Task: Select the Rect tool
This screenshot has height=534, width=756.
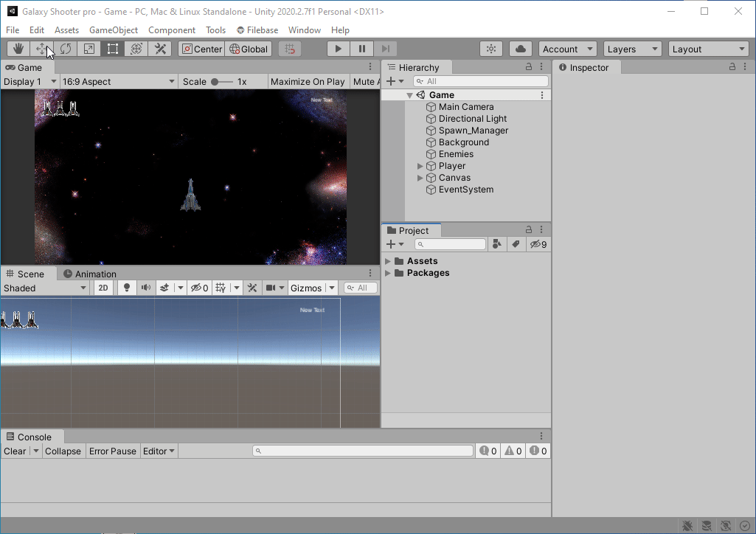Action: pyautogui.click(x=113, y=49)
